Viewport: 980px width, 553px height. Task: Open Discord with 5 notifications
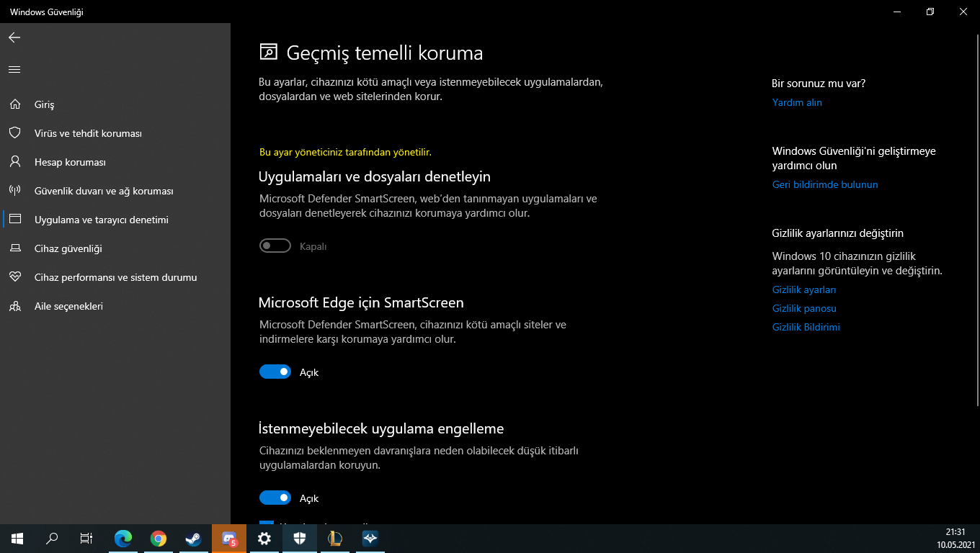click(229, 539)
